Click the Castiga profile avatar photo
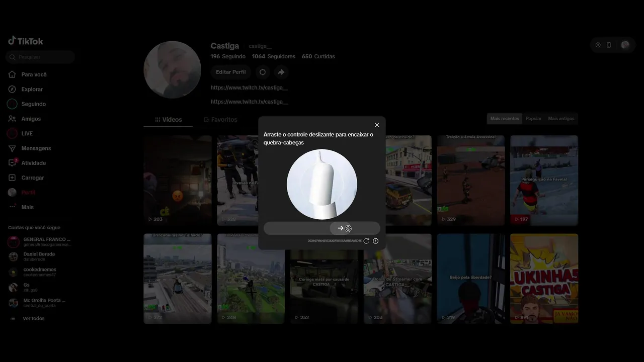This screenshot has width=644, height=362. (x=173, y=69)
